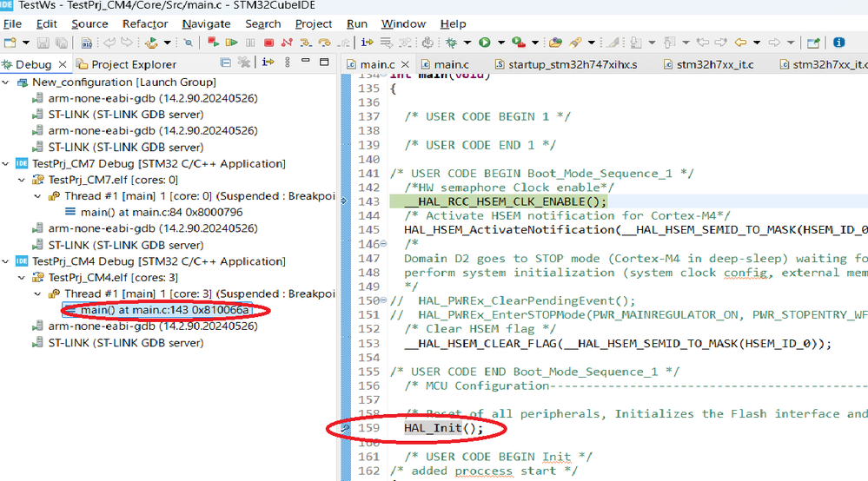Collapse New_configuration Launch Group node
Image resolution: width=868 pixels, height=481 pixels.
click(6, 82)
